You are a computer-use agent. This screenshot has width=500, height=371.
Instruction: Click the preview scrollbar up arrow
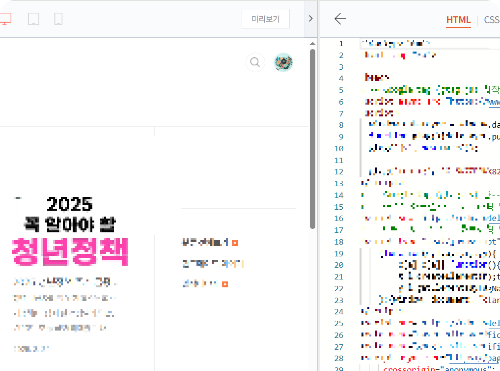(x=312, y=44)
